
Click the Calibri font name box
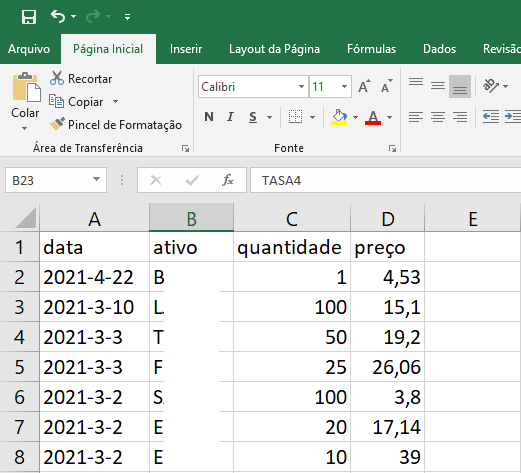248,87
